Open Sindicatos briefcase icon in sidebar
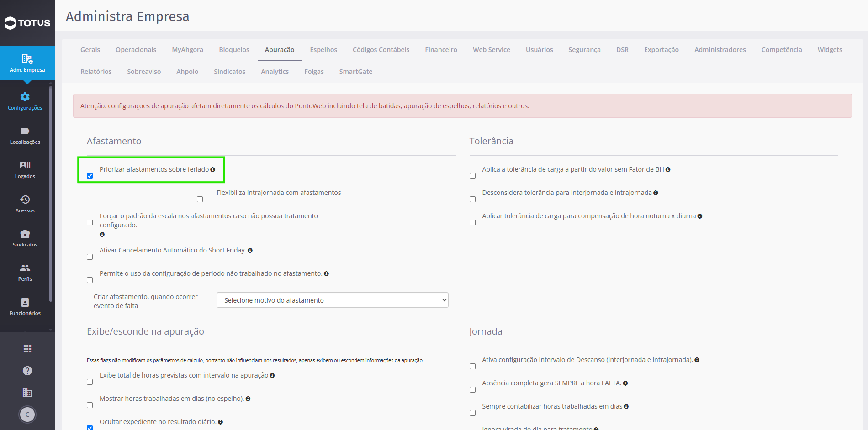 point(25,234)
